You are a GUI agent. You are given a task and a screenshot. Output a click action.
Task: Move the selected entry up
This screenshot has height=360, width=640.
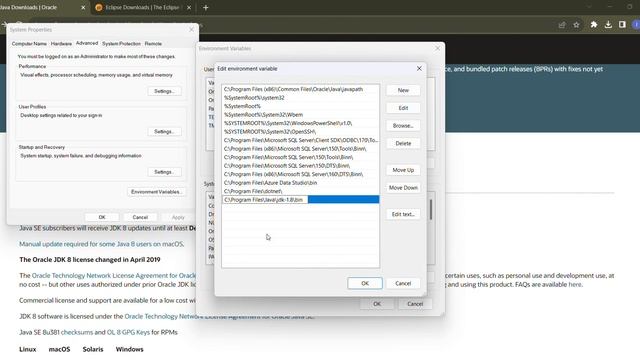coord(403,170)
